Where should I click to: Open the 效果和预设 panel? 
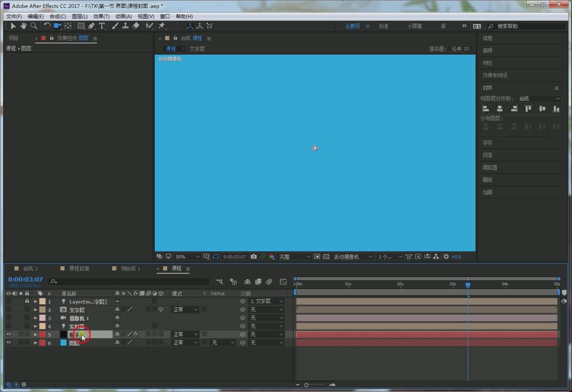click(x=495, y=75)
